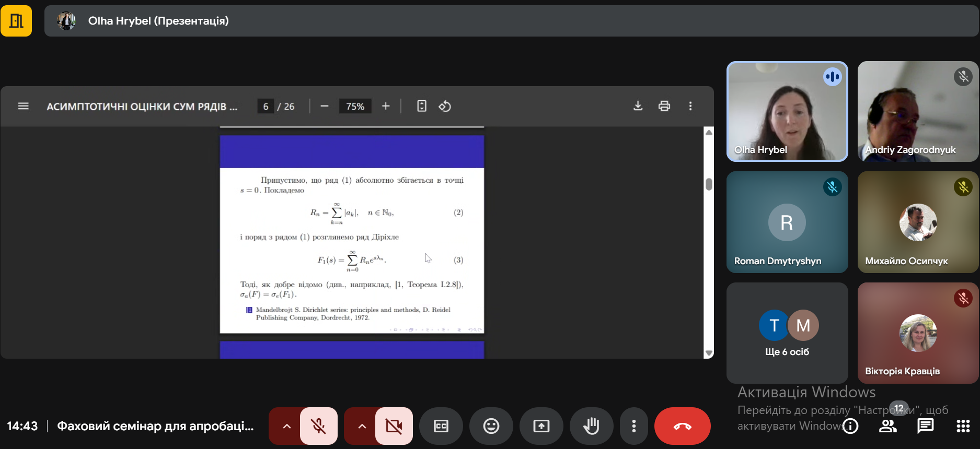Open the emoji reactions panel
Viewport: 980px width, 449px height.
(x=491, y=426)
